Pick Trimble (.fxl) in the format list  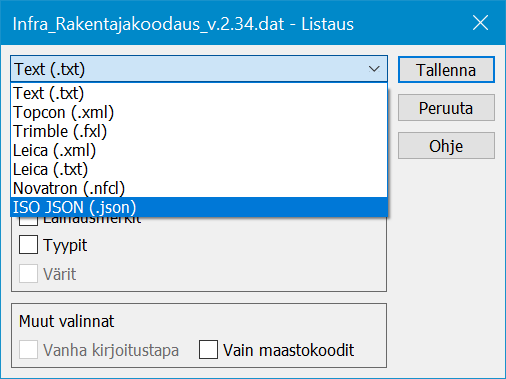[199, 131]
